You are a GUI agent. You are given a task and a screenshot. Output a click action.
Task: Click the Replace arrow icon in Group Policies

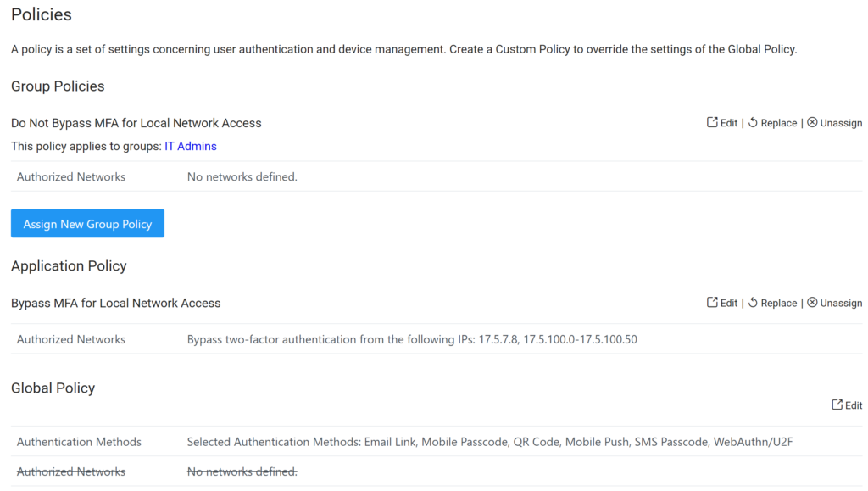pyautogui.click(x=753, y=123)
